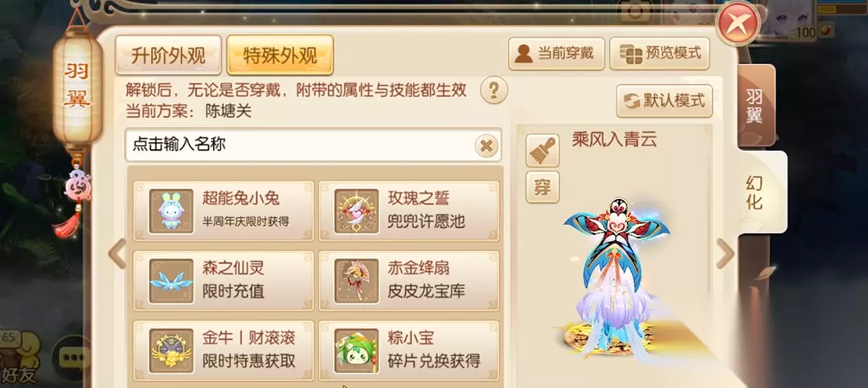
Task: Show 当前穿戴 currently worn items
Action: pos(557,53)
